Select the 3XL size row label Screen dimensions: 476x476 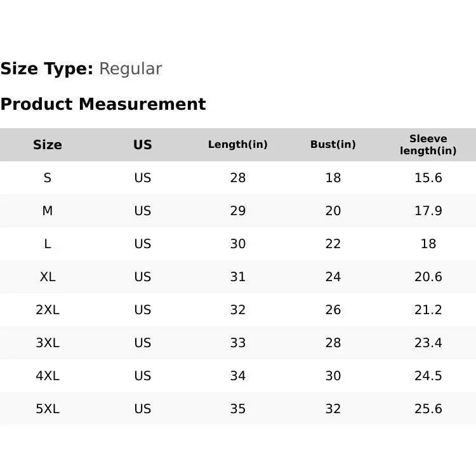tap(48, 343)
